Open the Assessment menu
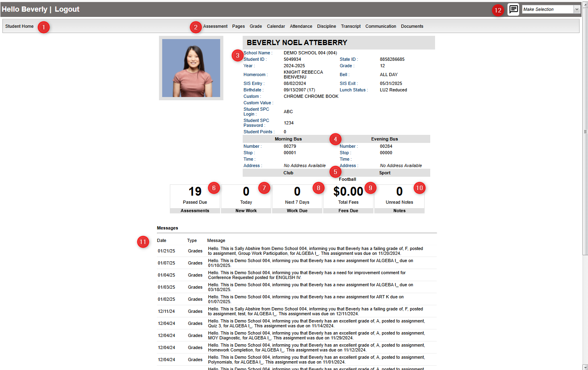The image size is (588, 370). tap(215, 26)
